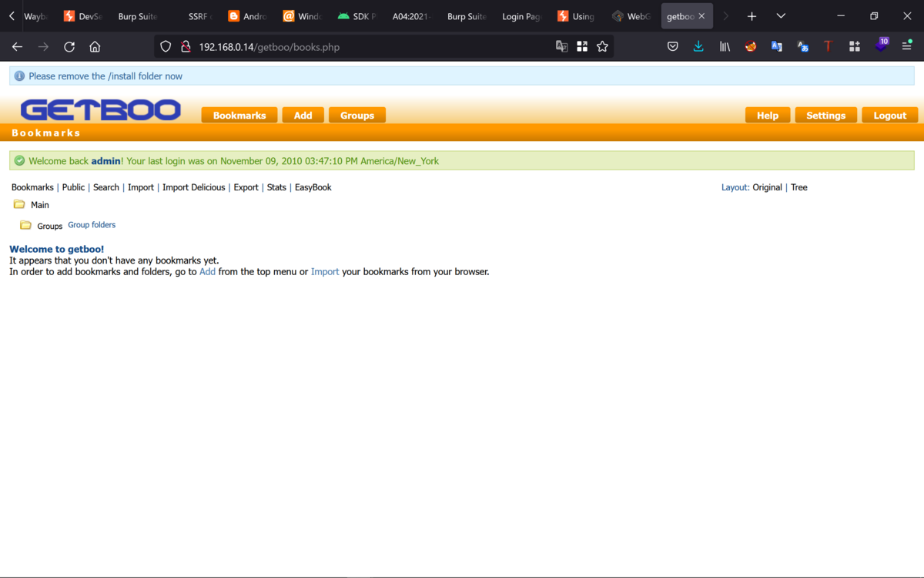The width and height of the screenshot is (924, 578).
Task: Click the info icon in install warning
Action: 19,76
